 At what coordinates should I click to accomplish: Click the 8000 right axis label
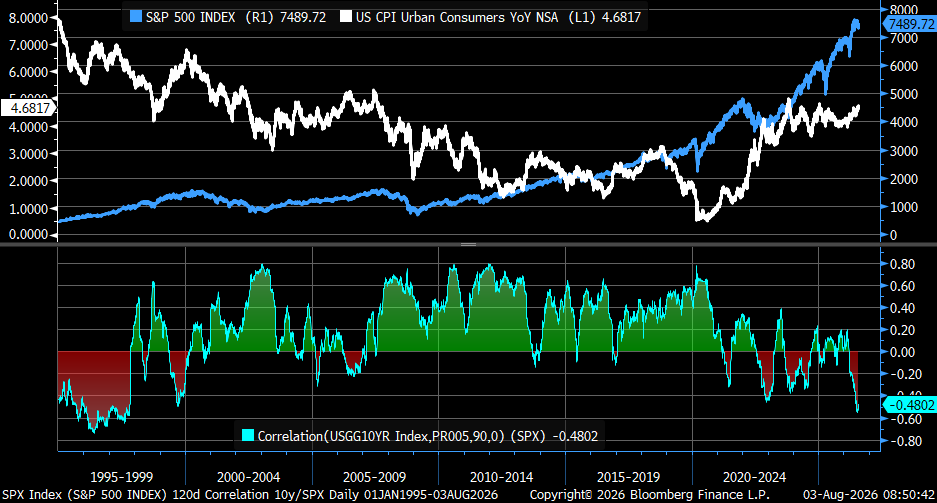(x=903, y=10)
